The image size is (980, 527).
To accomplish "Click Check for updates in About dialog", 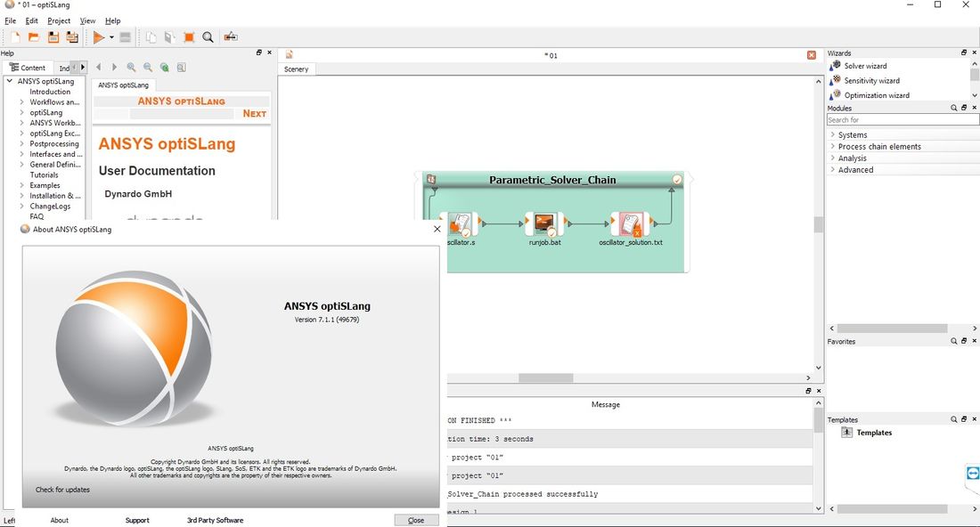I will (62, 490).
